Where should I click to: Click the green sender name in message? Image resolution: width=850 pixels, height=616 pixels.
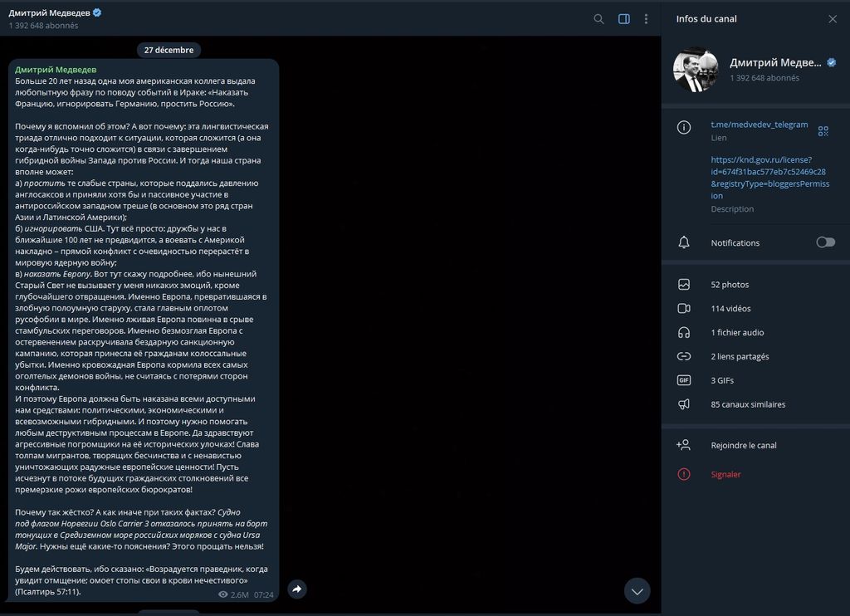coord(56,70)
